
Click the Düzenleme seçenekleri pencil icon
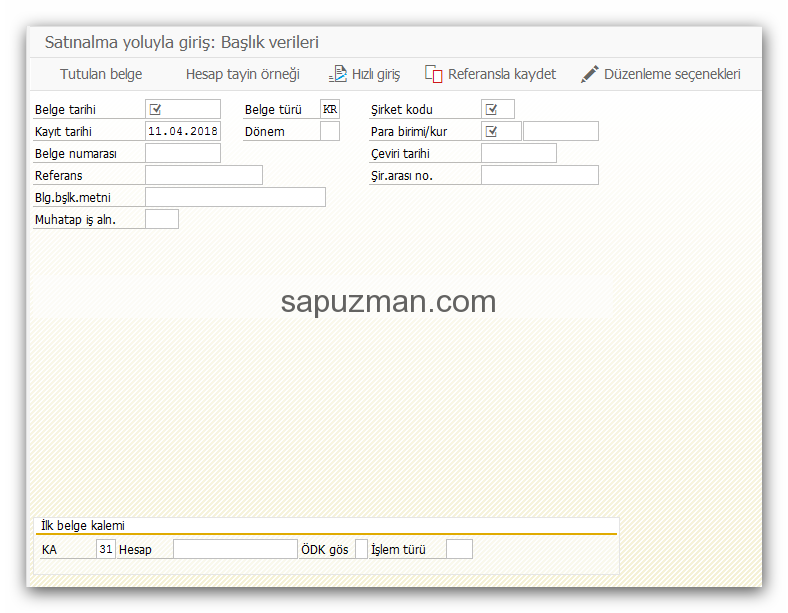589,74
